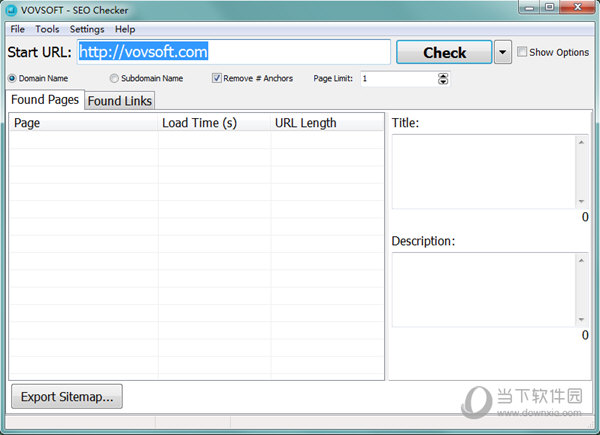
Task: Click the Start URL input field
Action: 233,52
